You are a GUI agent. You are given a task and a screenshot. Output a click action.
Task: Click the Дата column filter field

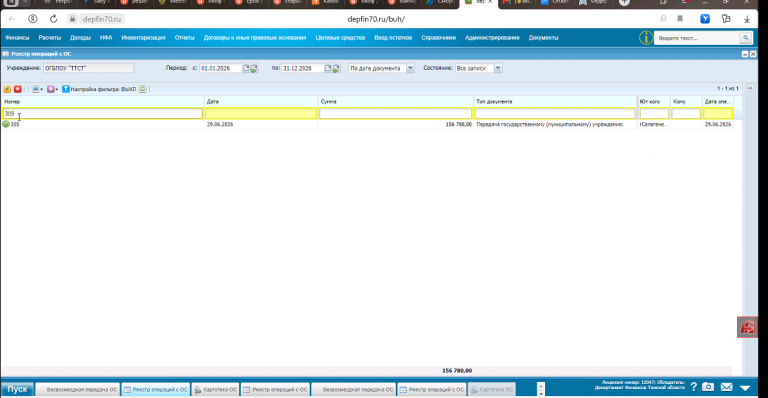point(261,114)
